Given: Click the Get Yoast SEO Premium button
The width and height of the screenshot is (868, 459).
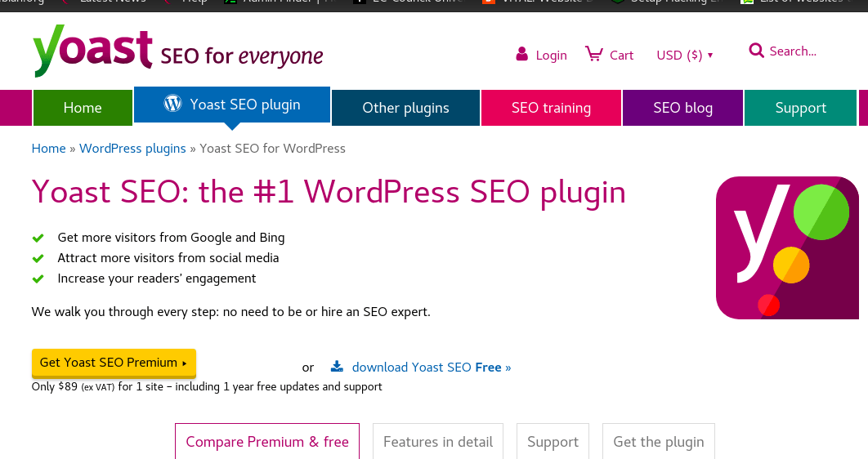Looking at the screenshot, I should (x=114, y=363).
